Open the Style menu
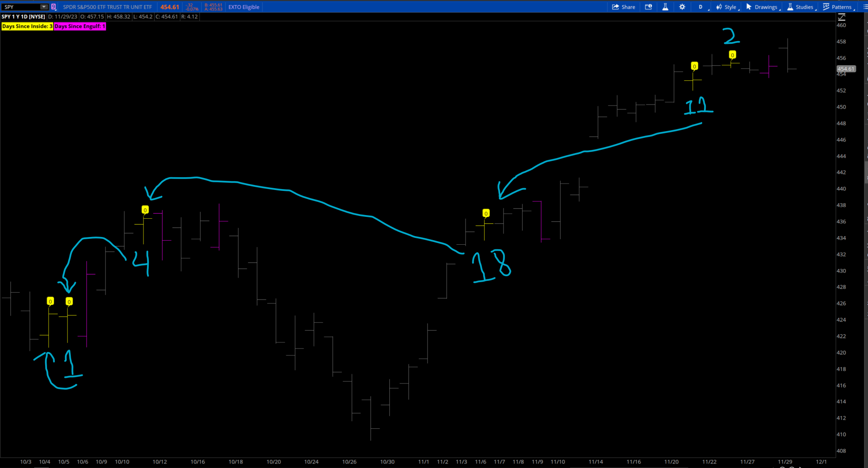Image resolution: width=868 pixels, height=468 pixels. click(x=730, y=7)
